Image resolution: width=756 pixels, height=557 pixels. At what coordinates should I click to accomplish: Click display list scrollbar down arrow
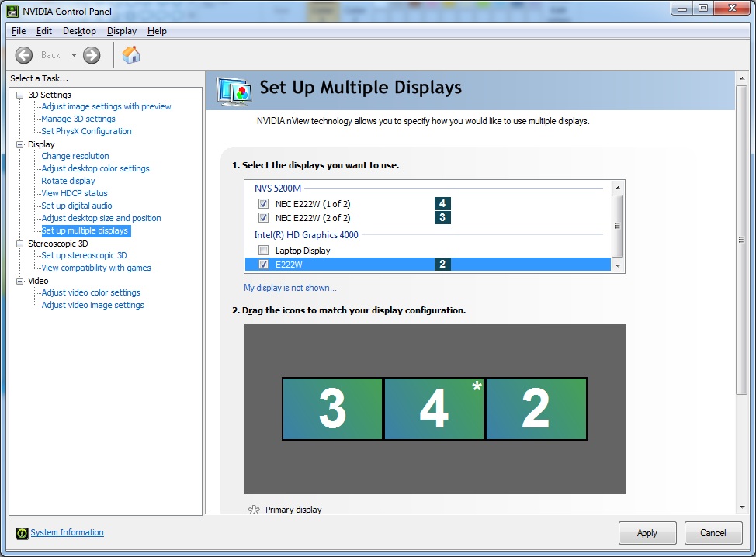(618, 266)
